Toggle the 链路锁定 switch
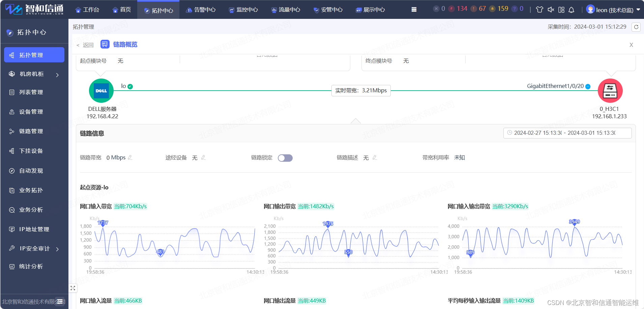Screen dimensions: 644x309 (x=285, y=158)
